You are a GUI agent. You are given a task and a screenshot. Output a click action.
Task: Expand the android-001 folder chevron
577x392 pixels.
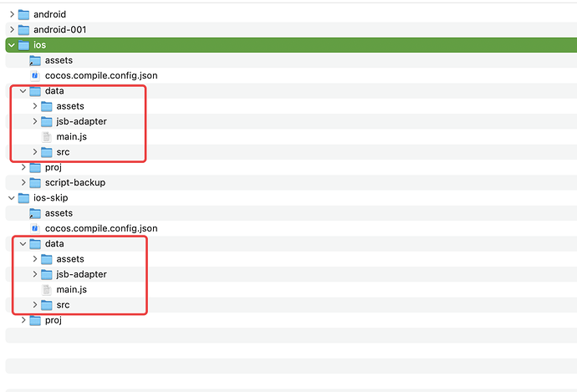tap(12, 29)
